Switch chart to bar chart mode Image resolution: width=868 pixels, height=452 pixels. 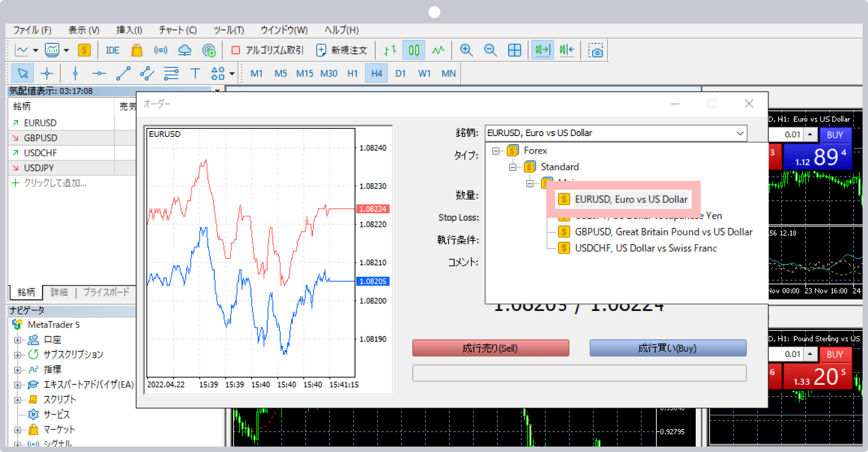pyautogui.click(x=390, y=50)
